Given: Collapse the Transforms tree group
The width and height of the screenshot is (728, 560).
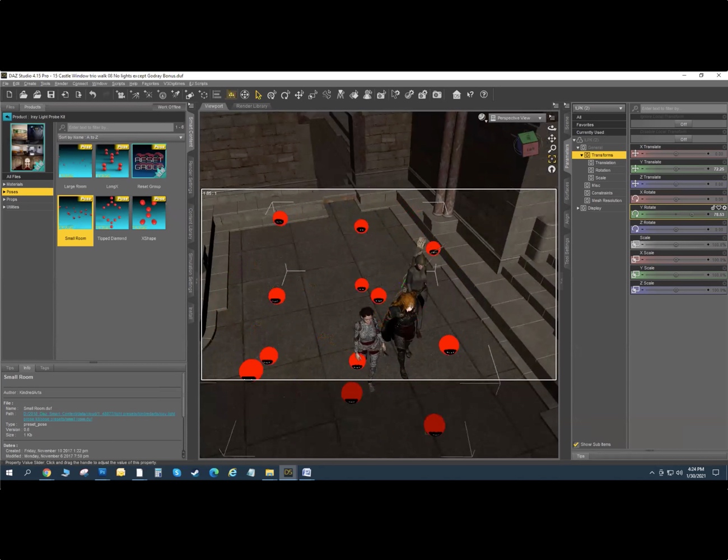Looking at the screenshot, I should pyautogui.click(x=582, y=155).
